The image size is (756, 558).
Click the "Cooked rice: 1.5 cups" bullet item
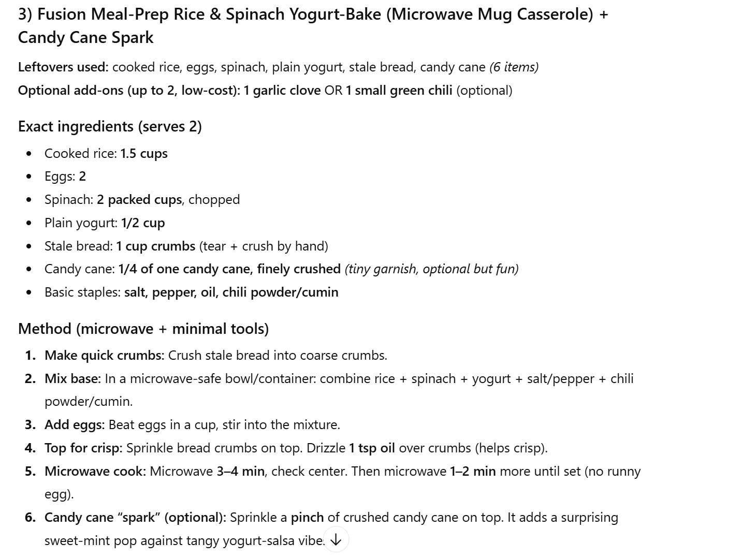106,154
